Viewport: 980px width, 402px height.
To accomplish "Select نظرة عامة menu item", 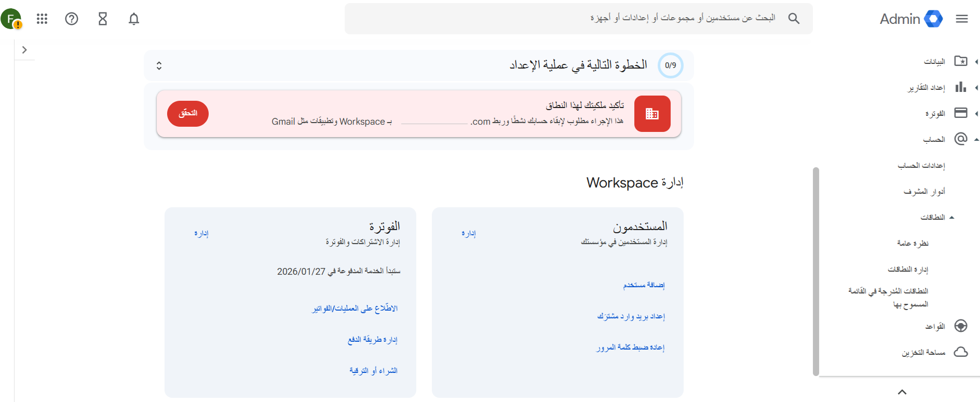I will [x=913, y=243].
